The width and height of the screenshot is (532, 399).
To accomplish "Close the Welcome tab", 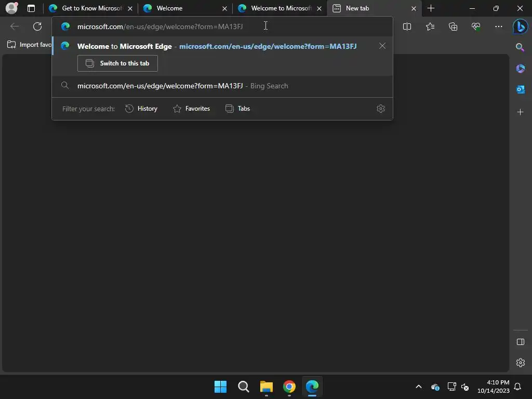I will coord(224,8).
